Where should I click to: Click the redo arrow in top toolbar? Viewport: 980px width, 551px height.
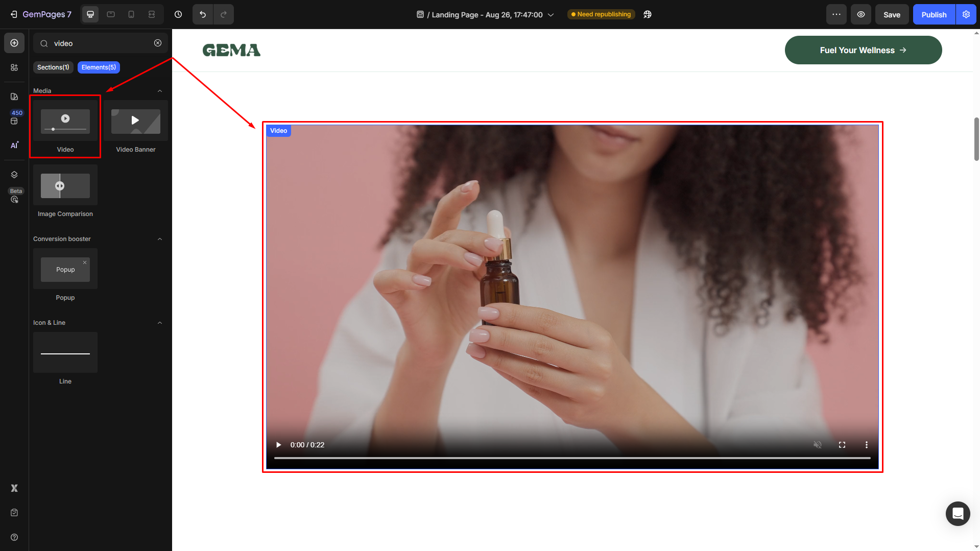coord(224,14)
